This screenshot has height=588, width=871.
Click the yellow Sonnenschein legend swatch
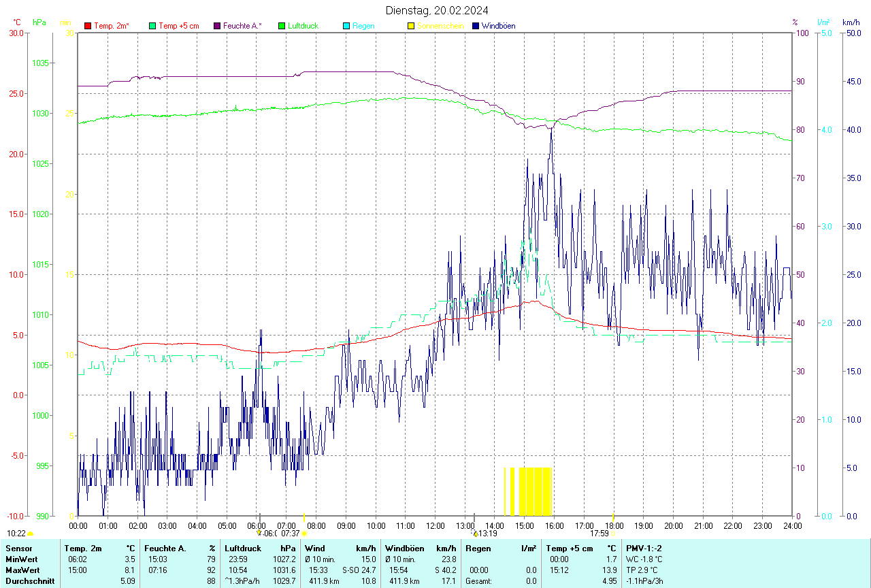point(411,26)
